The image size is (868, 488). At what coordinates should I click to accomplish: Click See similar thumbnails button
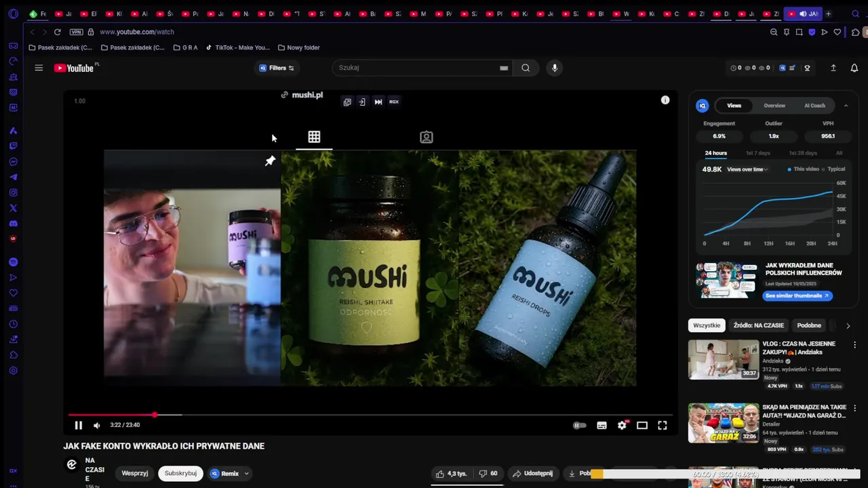point(797,296)
